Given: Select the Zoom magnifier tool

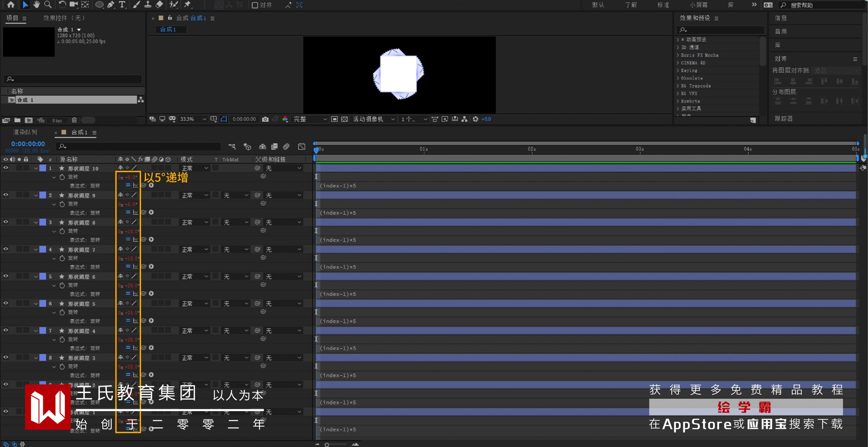Looking at the screenshot, I should click(48, 4).
